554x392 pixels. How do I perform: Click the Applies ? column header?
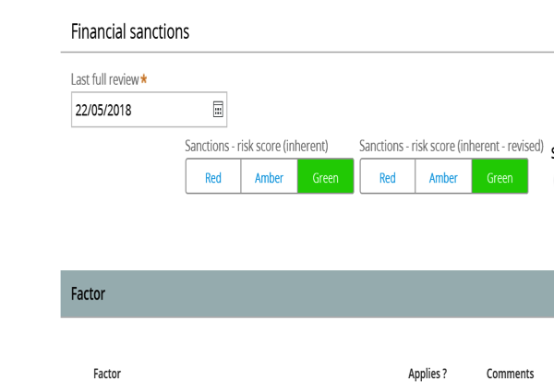point(428,374)
